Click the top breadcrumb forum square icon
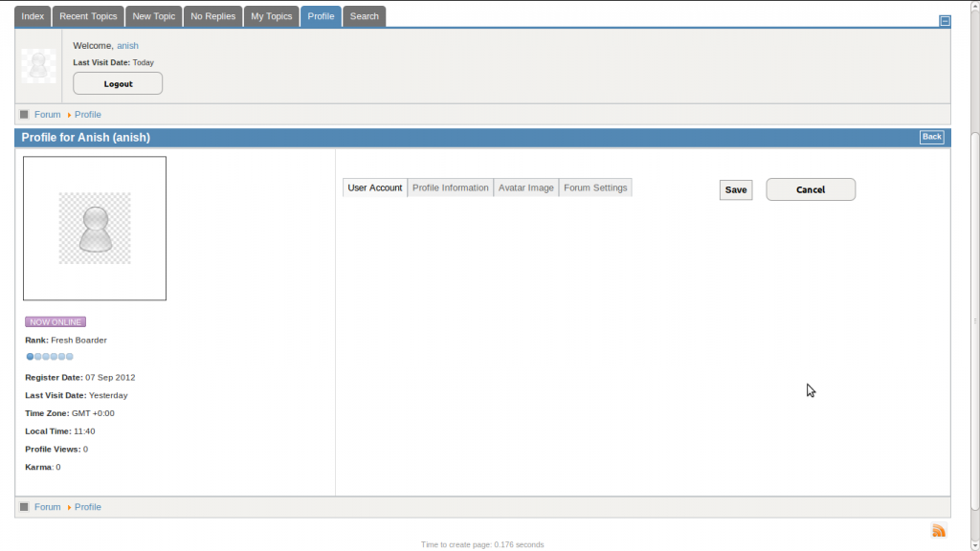 24,115
